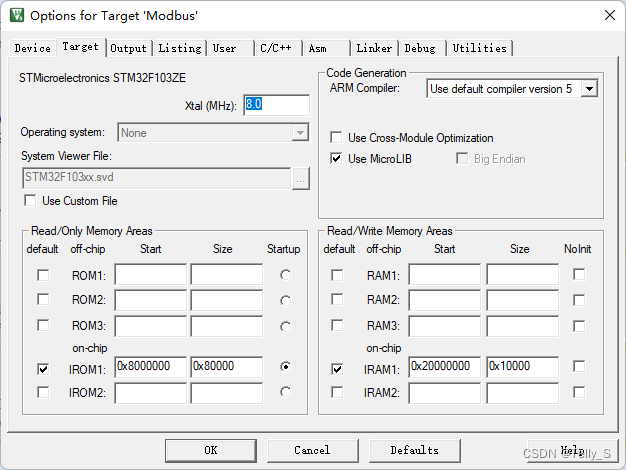Click the Keil uVision icon in title bar
The height and width of the screenshot is (470, 626).
coord(17,16)
